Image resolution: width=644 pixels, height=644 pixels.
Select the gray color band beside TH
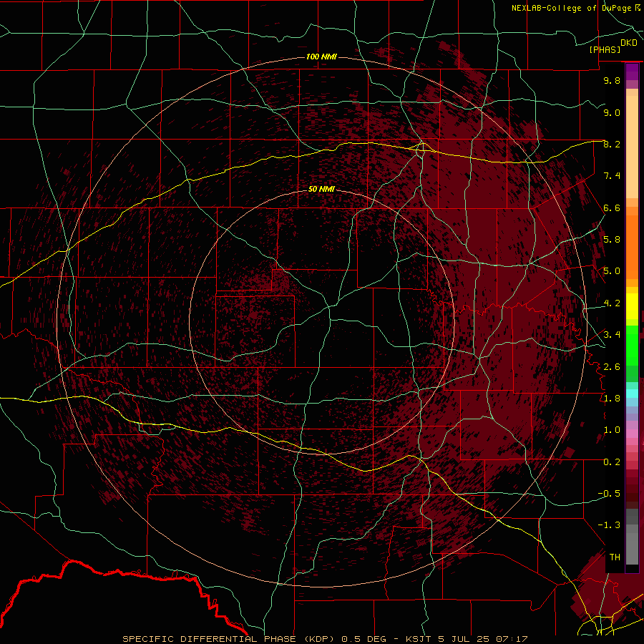632,549
